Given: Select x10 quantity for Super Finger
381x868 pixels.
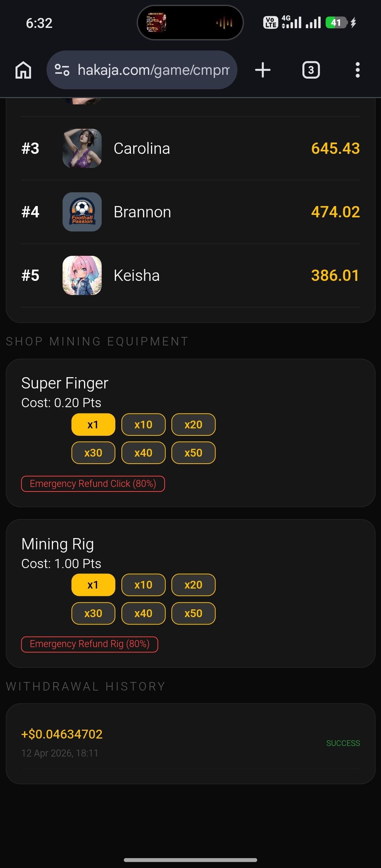Looking at the screenshot, I should click(143, 424).
